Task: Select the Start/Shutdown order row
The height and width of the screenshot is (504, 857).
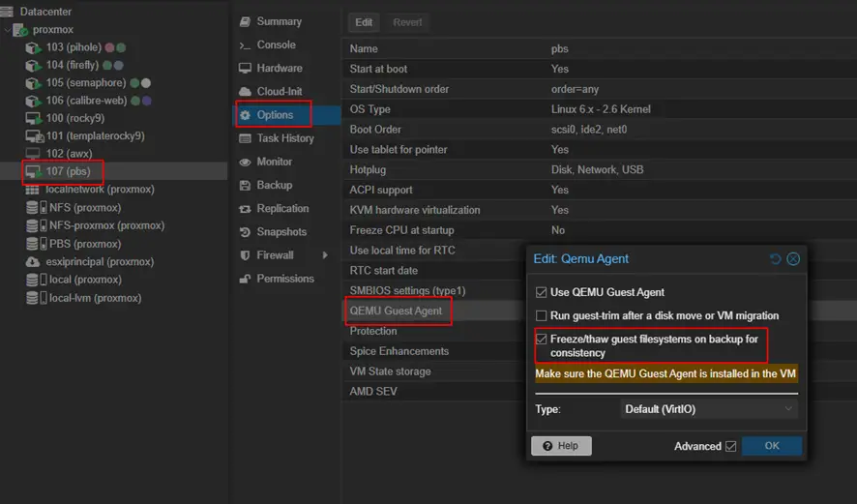Action: coord(600,89)
